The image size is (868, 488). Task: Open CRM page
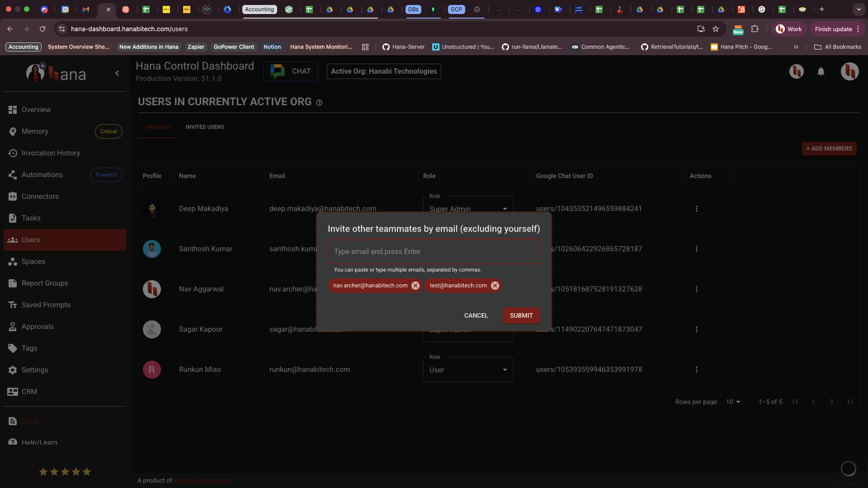pos(65,392)
